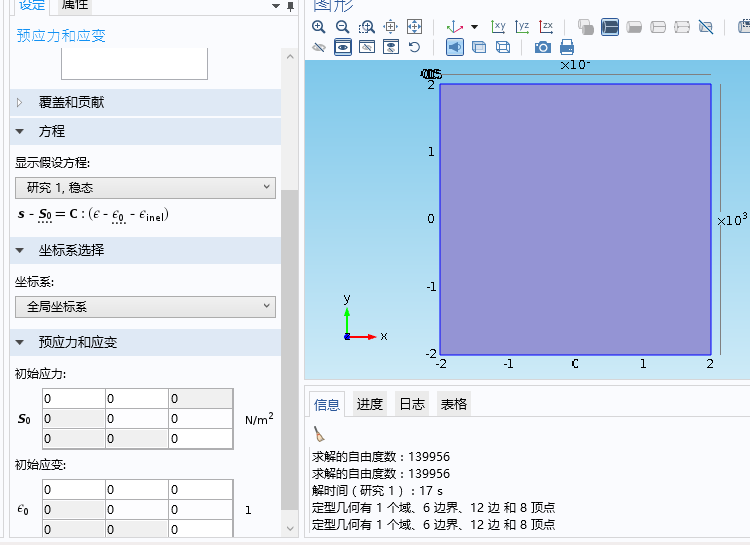Click the 解时间 (研究 1): 17 s message
The width and height of the screenshot is (750, 545).
pyautogui.click(x=377, y=491)
